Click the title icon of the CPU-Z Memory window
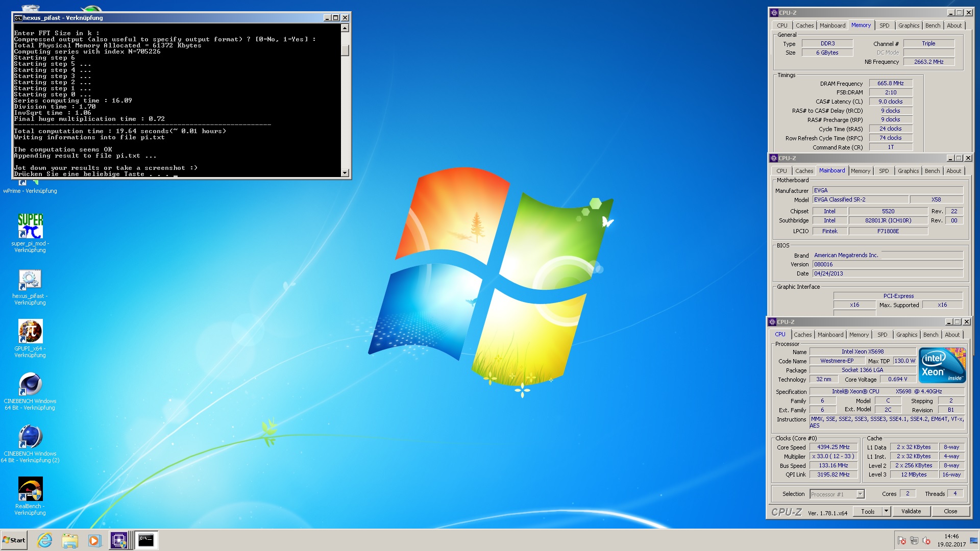This screenshot has width=980, height=551. 774,13
